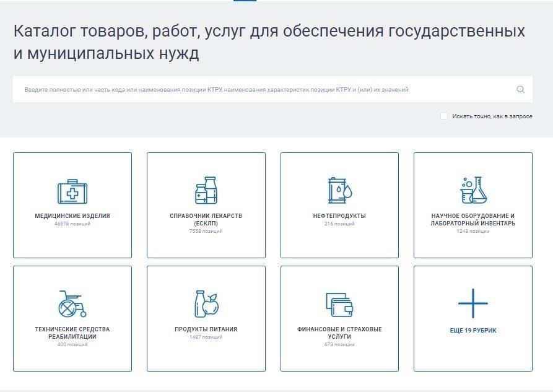This screenshot has height=392, width=553.
Task: Open 'Технические средства реабилитации' label
Action: coord(72,333)
